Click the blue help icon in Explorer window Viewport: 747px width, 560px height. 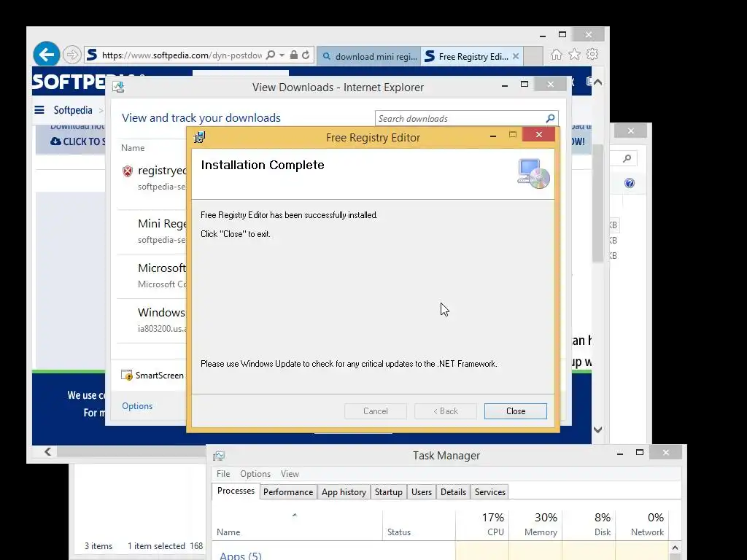pyautogui.click(x=630, y=183)
